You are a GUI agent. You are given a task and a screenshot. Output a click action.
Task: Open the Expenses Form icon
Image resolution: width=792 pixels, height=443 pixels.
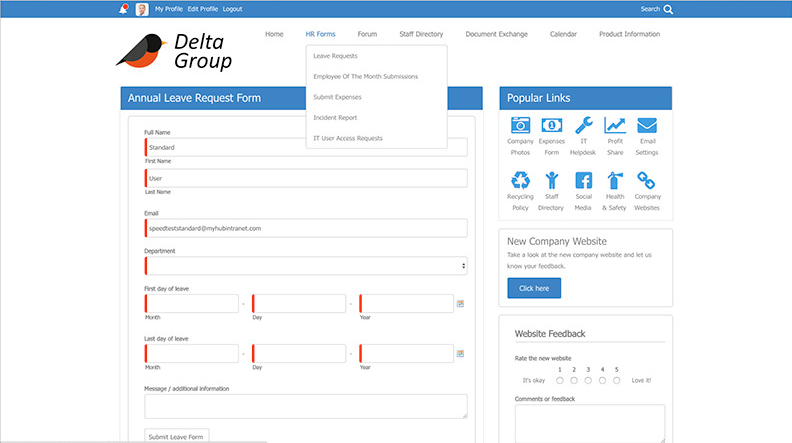click(551, 126)
